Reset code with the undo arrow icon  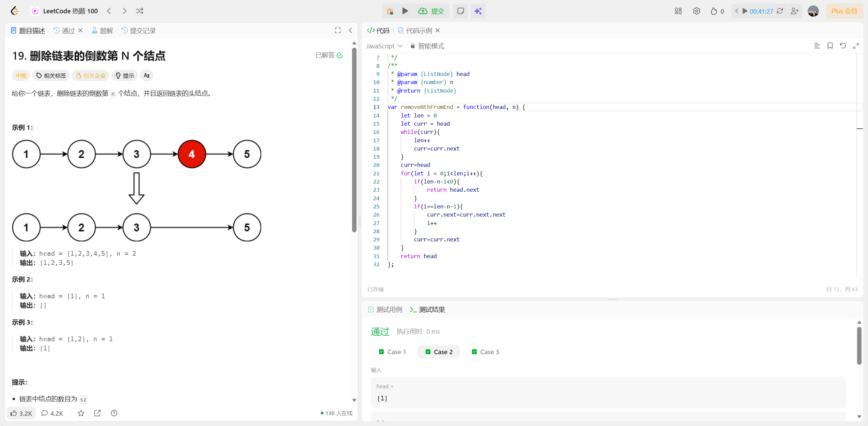(843, 46)
